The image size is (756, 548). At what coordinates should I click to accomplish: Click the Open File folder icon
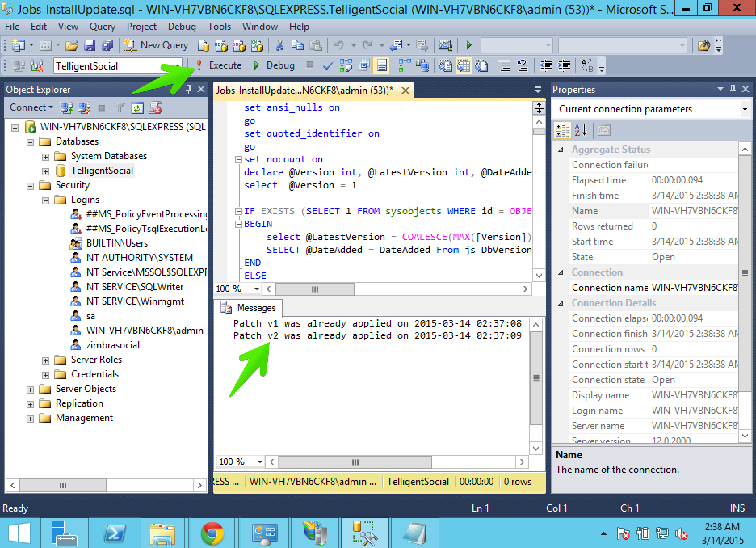pyautogui.click(x=72, y=45)
